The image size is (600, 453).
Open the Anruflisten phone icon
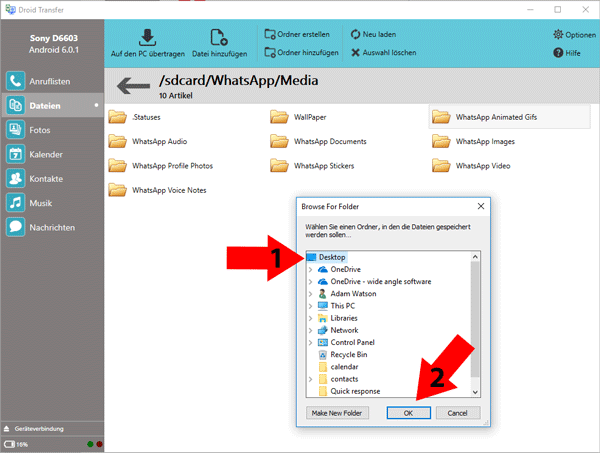coord(15,81)
